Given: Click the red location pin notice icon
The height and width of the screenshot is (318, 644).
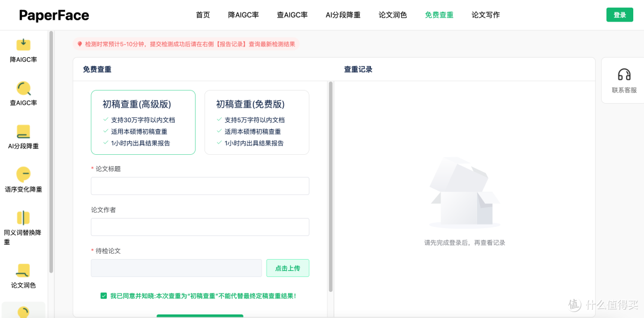Looking at the screenshot, I should 80,44.
